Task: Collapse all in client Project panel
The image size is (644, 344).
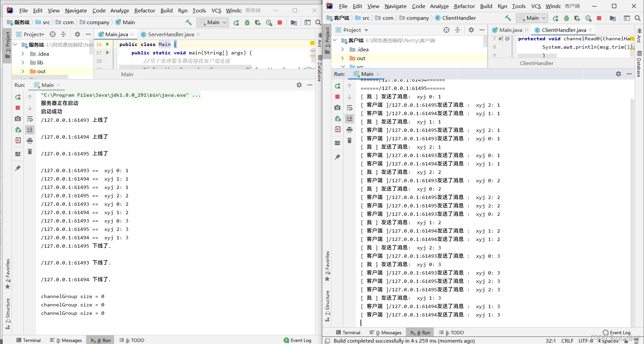Action: point(457,30)
